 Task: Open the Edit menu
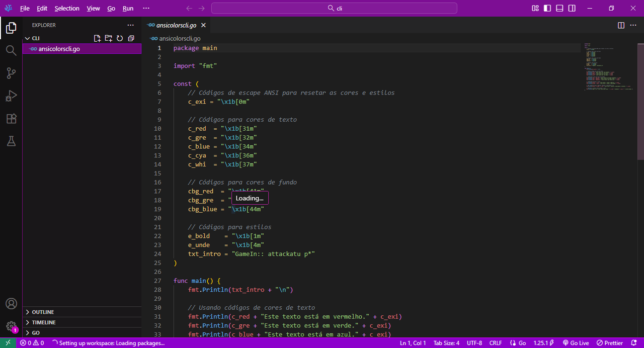(42, 9)
